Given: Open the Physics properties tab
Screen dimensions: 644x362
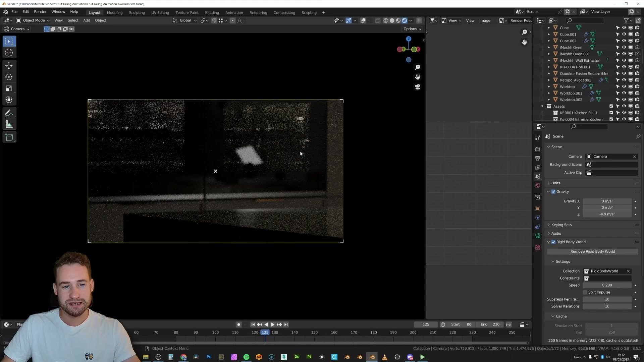Looking at the screenshot, I should click(x=538, y=218).
